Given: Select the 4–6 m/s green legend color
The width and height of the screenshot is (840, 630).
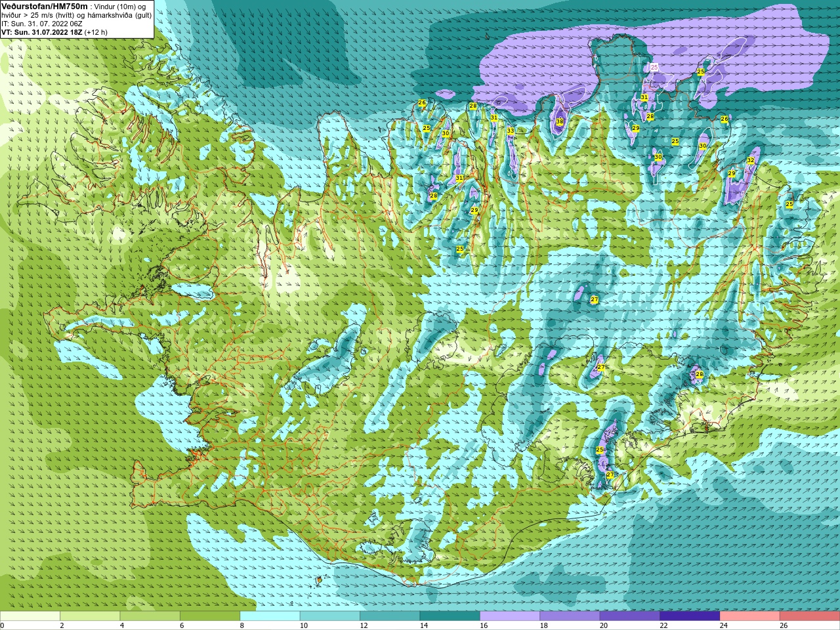Looking at the screenshot, I should tap(150, 616).
